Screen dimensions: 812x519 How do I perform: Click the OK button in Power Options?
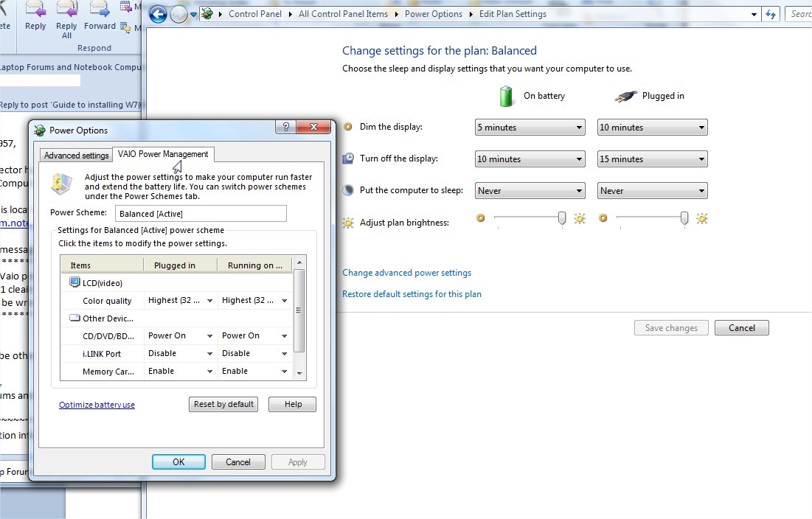(178, 462)
